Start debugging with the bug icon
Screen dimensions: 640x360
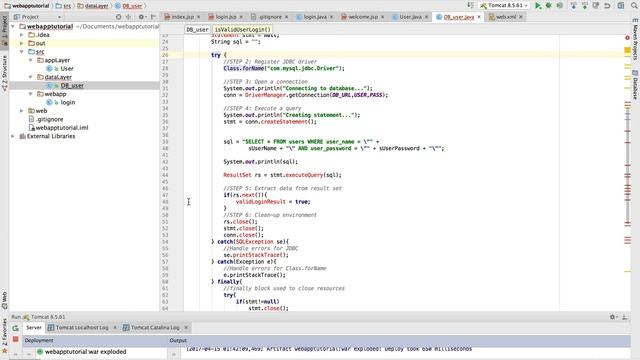click(x=549, y=6)
